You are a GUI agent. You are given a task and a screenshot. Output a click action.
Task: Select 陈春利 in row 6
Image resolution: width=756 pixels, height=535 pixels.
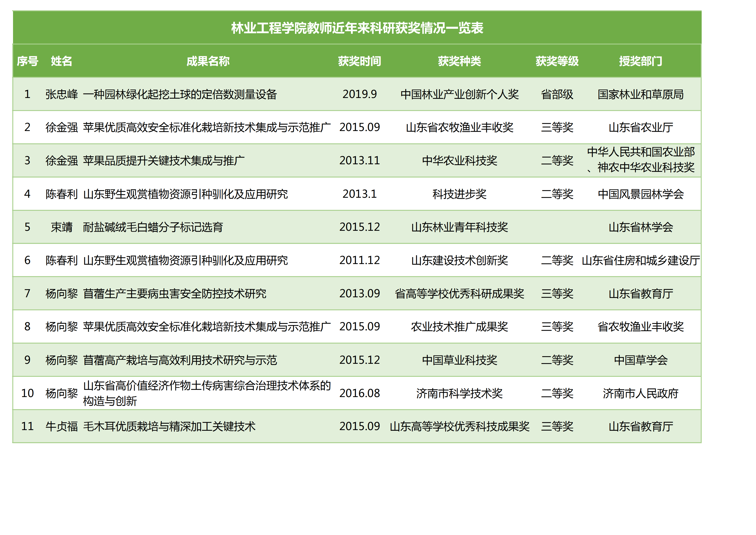point(62,260)
